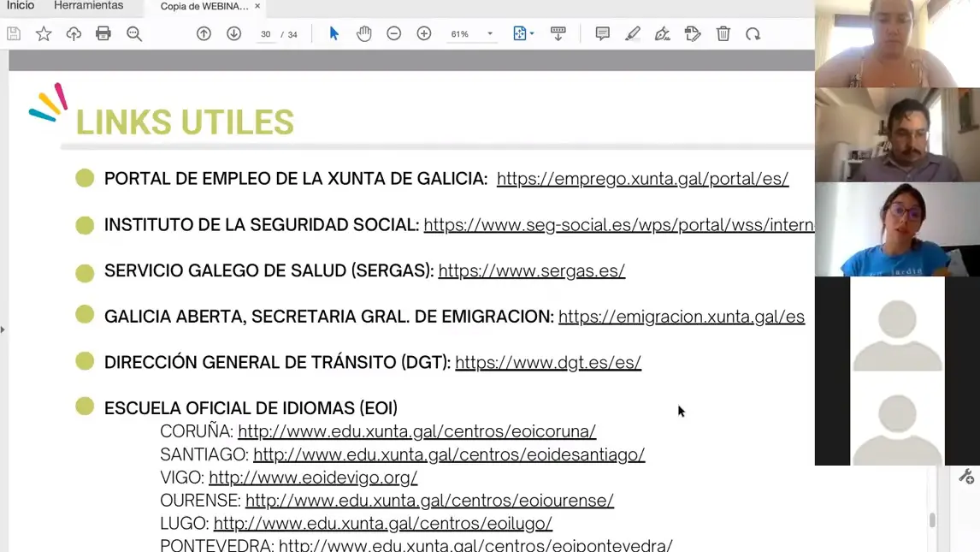
Task: Click the GALICIA ABERTA, SECRETARIA GRAL. text
Action: point(328,317)
